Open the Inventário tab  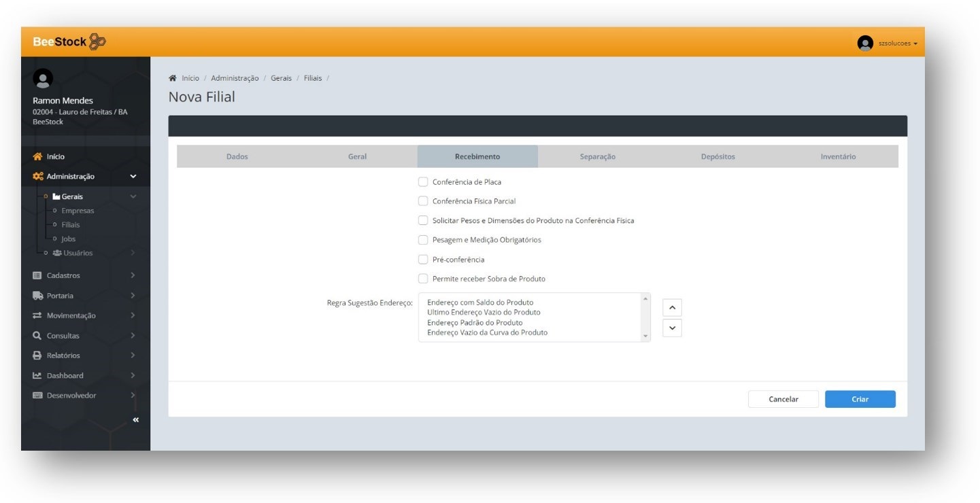(x=838, y=156)
